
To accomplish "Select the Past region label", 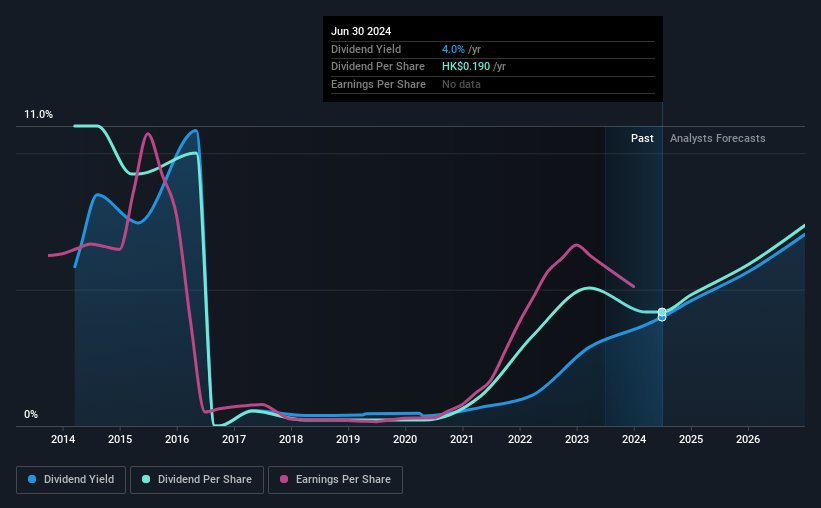I will click(642, 138).
